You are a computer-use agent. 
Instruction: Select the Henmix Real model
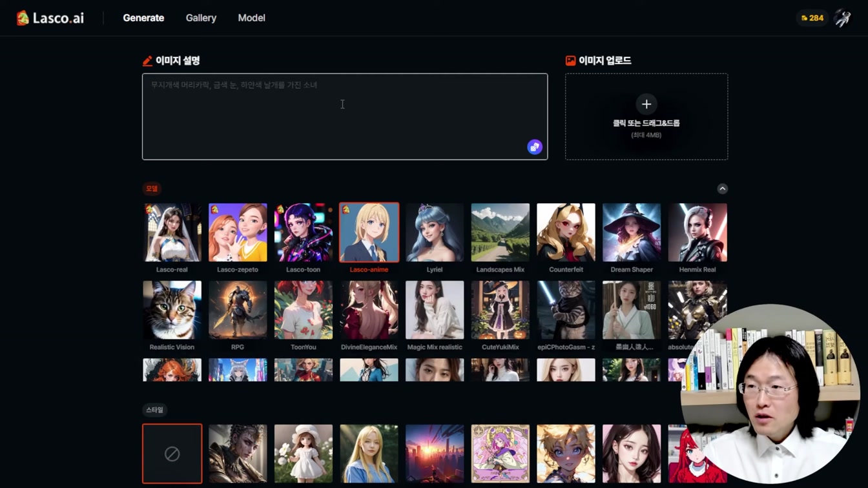tap(697, 232)
